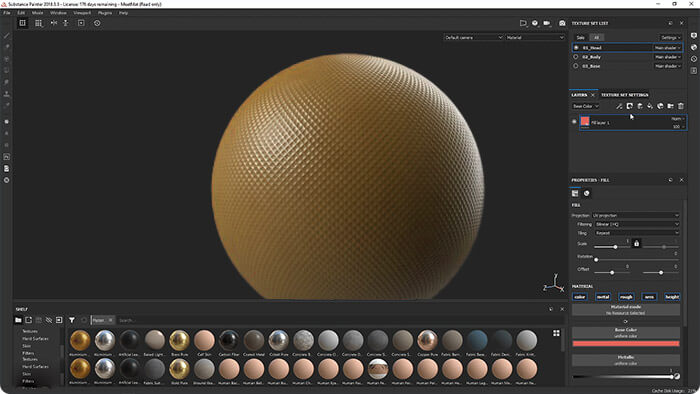Open the texture set Settings dropdown
700x394 pixels.
670,37
